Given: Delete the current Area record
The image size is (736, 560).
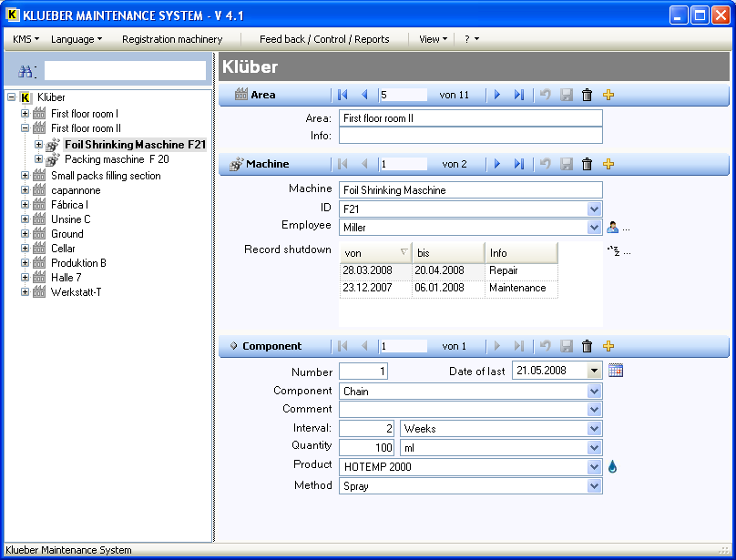Looking at the screenshot, I should (x=587, y=95).
